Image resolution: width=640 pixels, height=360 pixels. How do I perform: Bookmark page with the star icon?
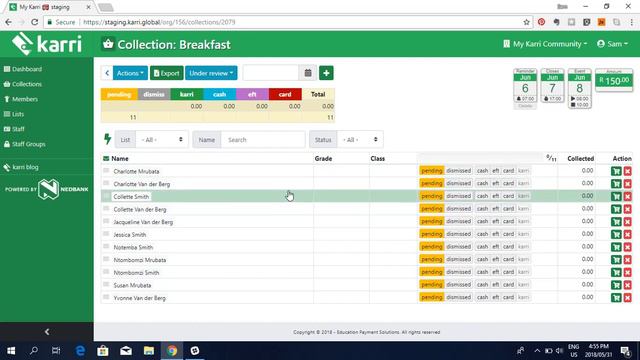pos(527,22)
